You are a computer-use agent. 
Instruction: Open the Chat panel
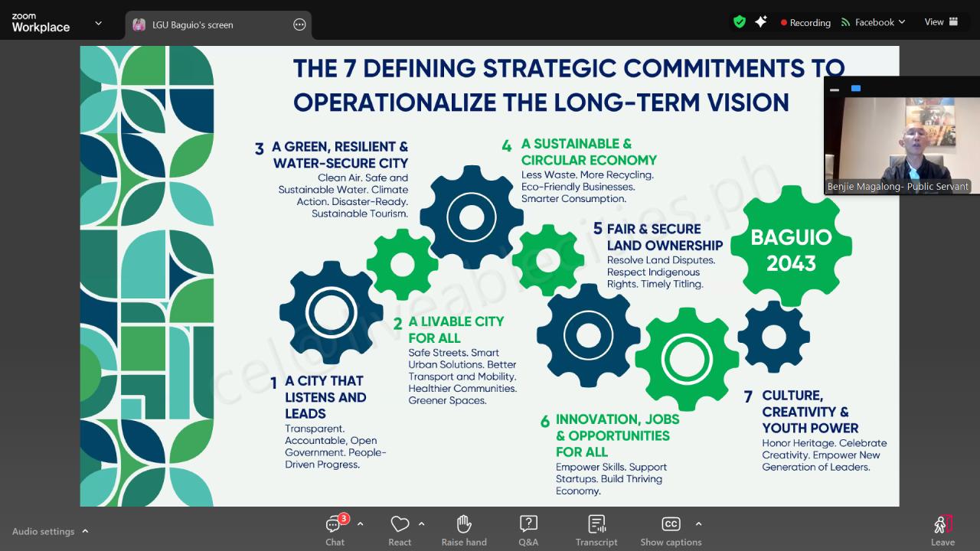(335, 530)
